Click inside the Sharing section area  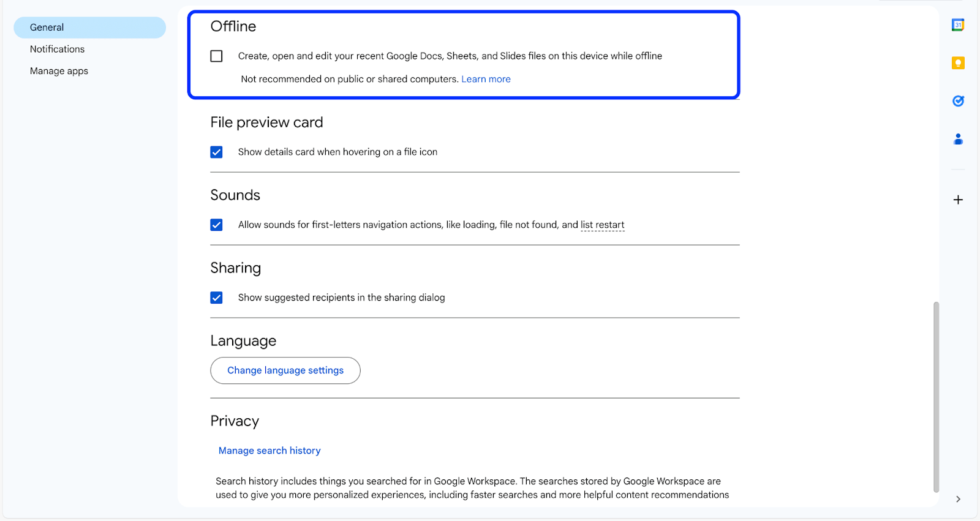pos(475,282)
